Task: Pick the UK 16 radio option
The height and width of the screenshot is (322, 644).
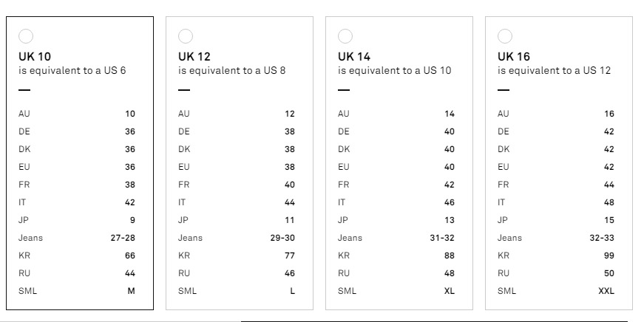Action: [x=505, y=36]
